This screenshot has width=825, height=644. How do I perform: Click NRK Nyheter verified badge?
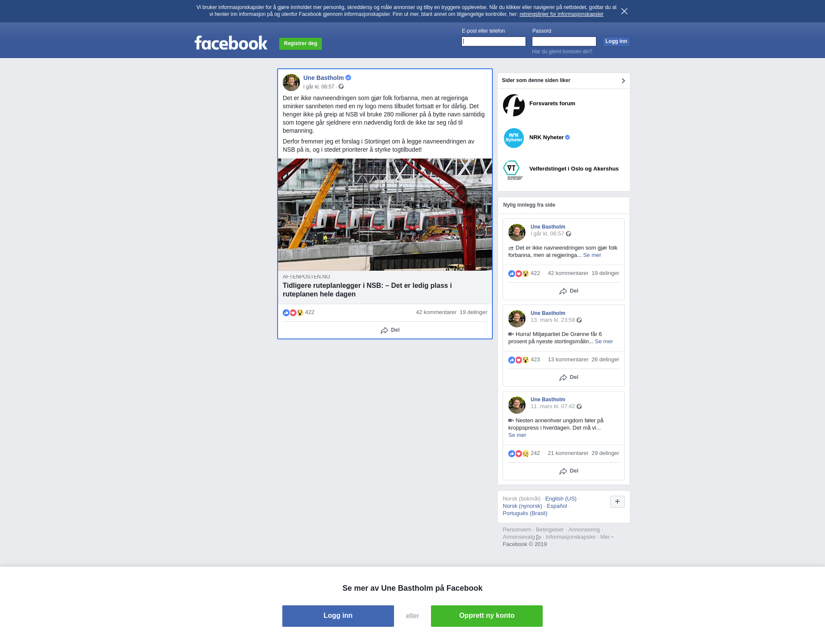(x=568, y=137)
